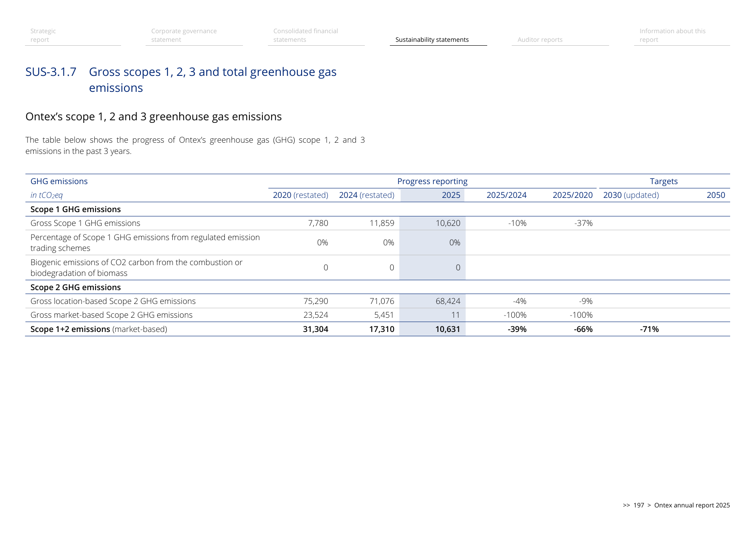
Task: Select the 23,524 market-based value
Action: coord(316,315)
